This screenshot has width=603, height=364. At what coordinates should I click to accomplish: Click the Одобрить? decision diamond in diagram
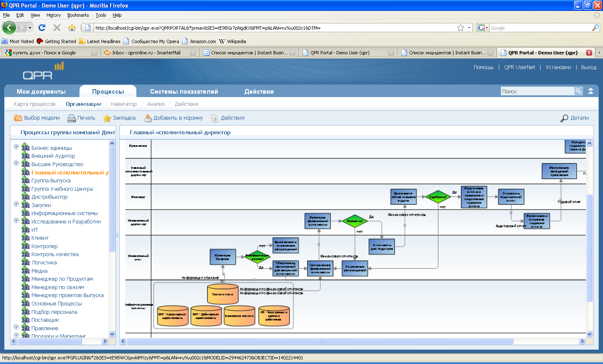click(x=438, y=197)
